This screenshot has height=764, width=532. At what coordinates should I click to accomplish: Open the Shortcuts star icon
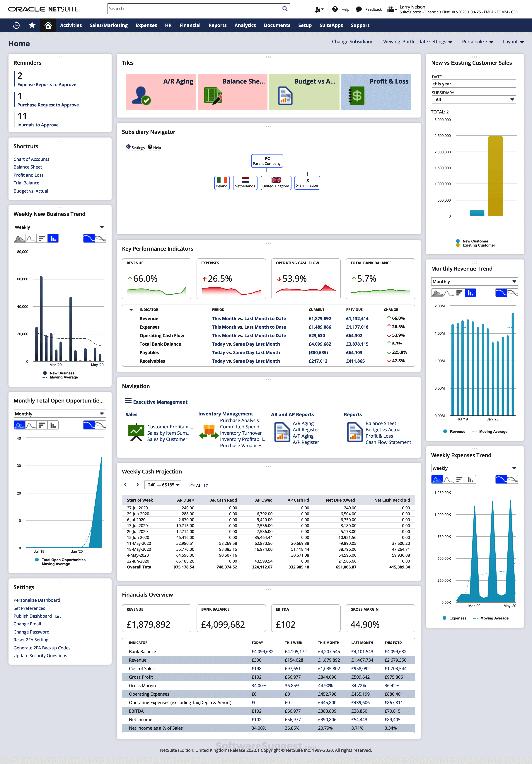(32, 25)
